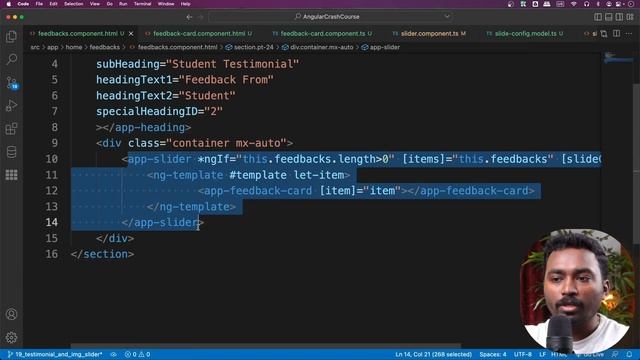The height and width of the screenshot is (360, 640).
Task: Open the database icon in activity bar
Action: pos(11,152)
